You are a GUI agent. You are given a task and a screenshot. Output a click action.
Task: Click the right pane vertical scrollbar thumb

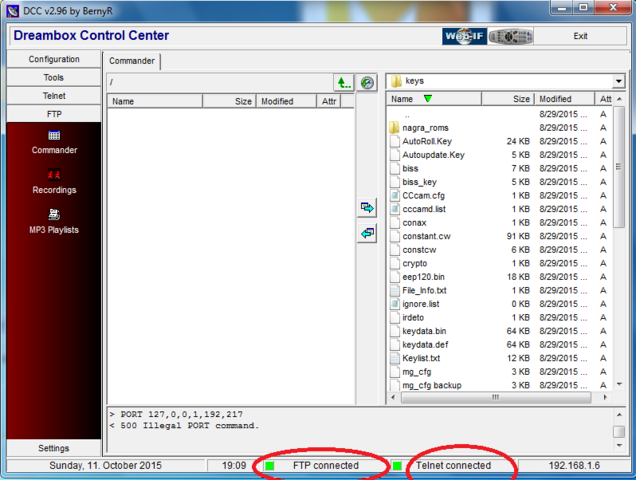point(619,167)
